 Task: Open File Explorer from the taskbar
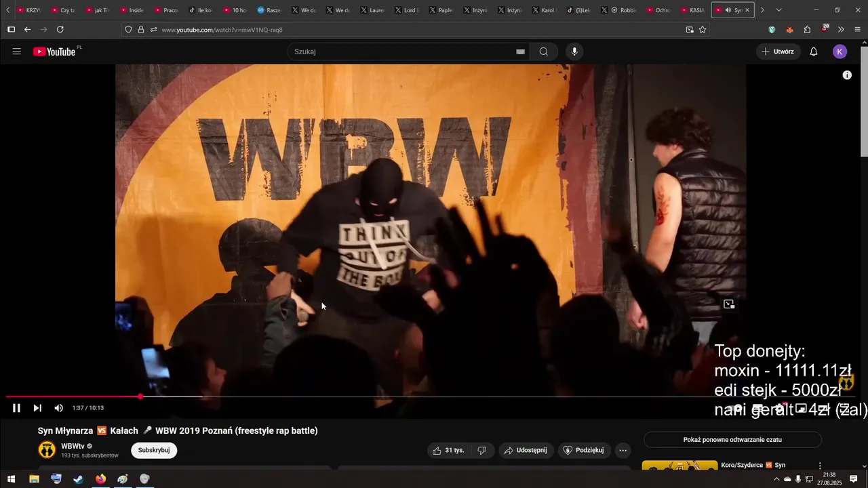click(34, 479)
